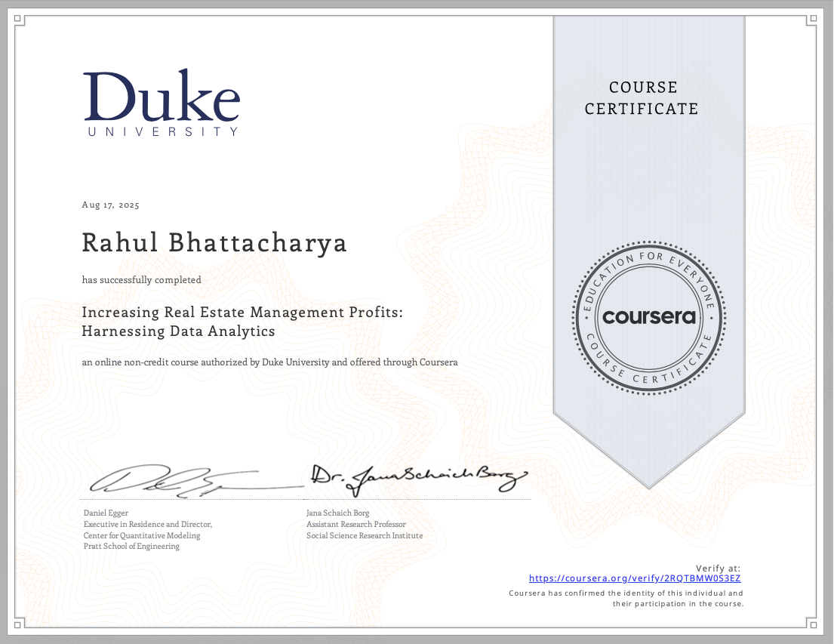Click the COURSE CERTIFICATE heading
The height and width of the screenshot is (644, 834).
tap(642, 98)
